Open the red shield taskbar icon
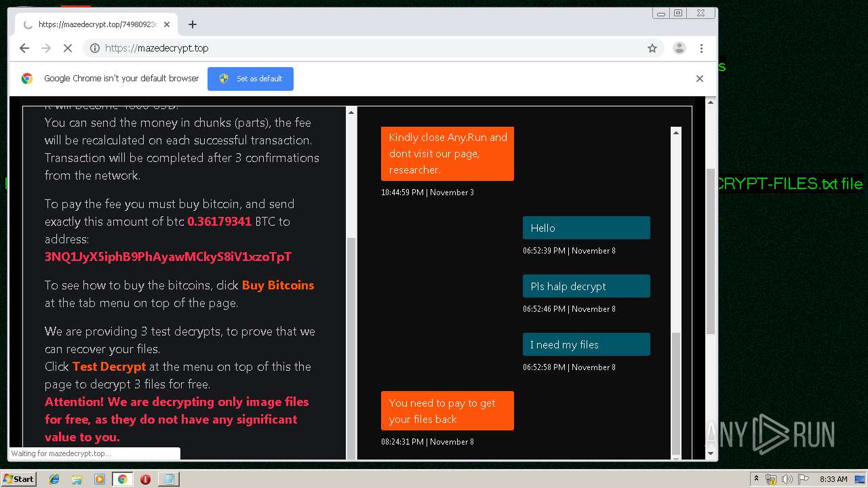This screenshot has height=488, width=868. pyautogui.click(x=145, y=479)
